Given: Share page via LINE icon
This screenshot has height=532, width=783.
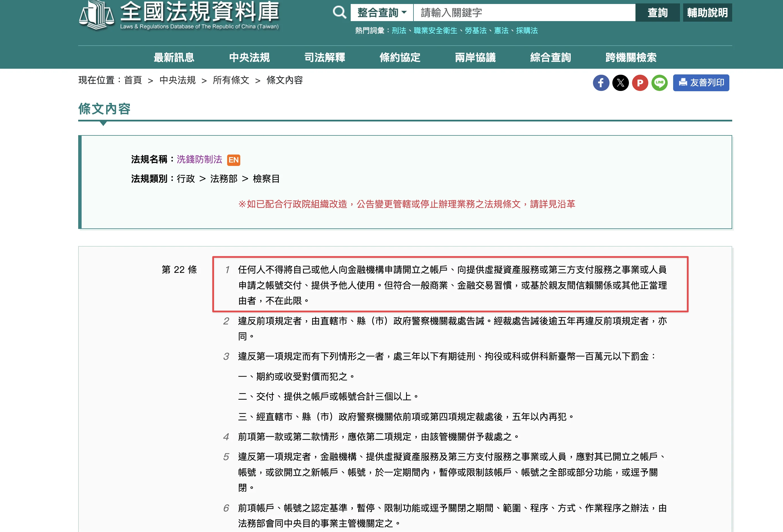Looking at the screenshot, I should click(x=660, y=83).
